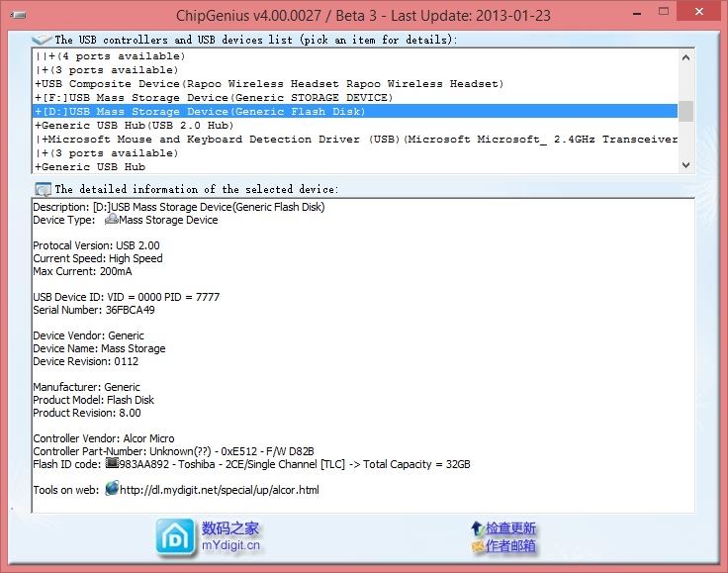Select the Rapoo Wireless Headset composite device

tap(356, 84)
